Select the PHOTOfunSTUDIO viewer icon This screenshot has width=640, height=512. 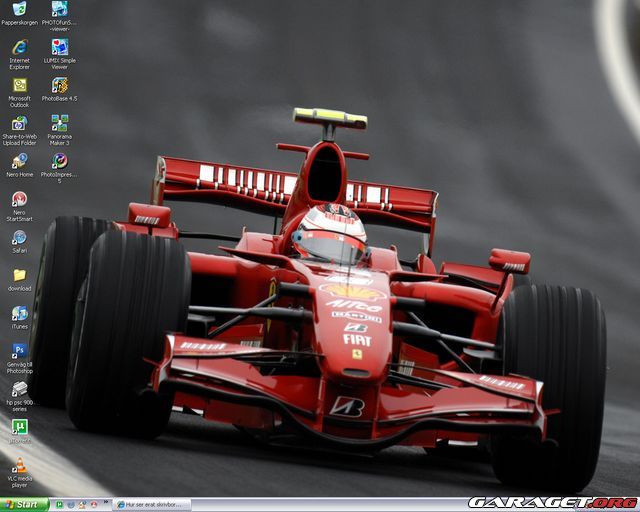[60, 9]
